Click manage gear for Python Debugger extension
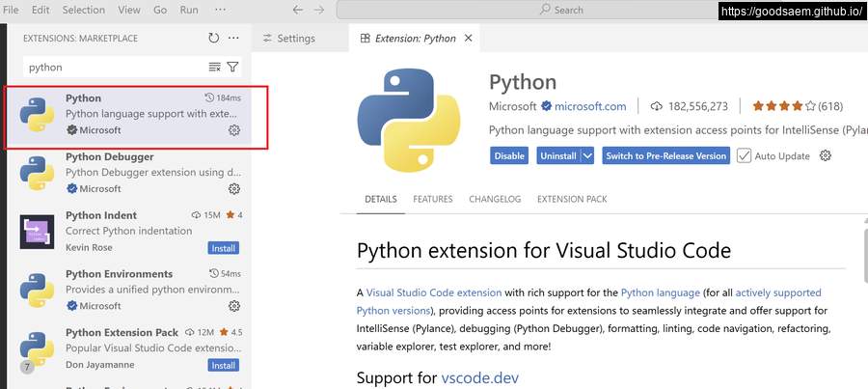Image resolution: width=868 pixels, height=389 pixels. (233, 189)
